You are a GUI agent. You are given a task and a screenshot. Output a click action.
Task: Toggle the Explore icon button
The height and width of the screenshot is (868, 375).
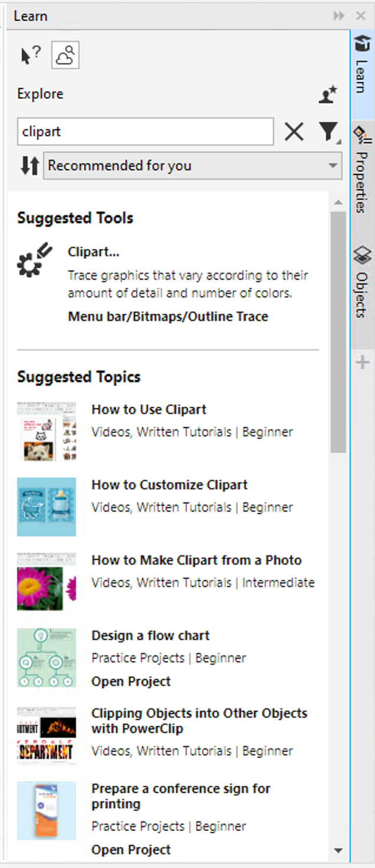65,55
